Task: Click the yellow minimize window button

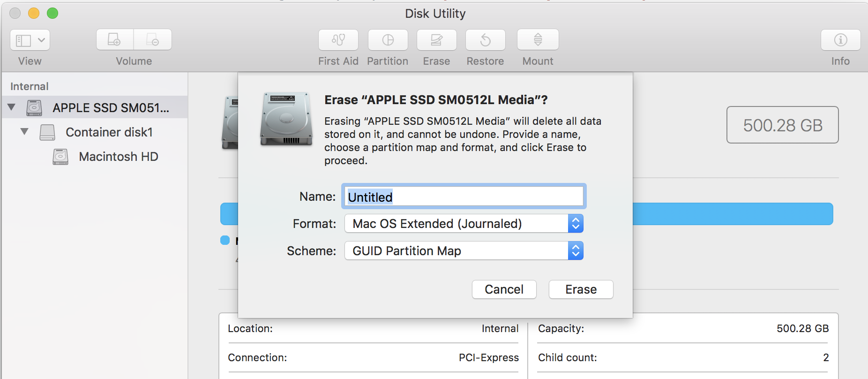Action: [34, 13]
